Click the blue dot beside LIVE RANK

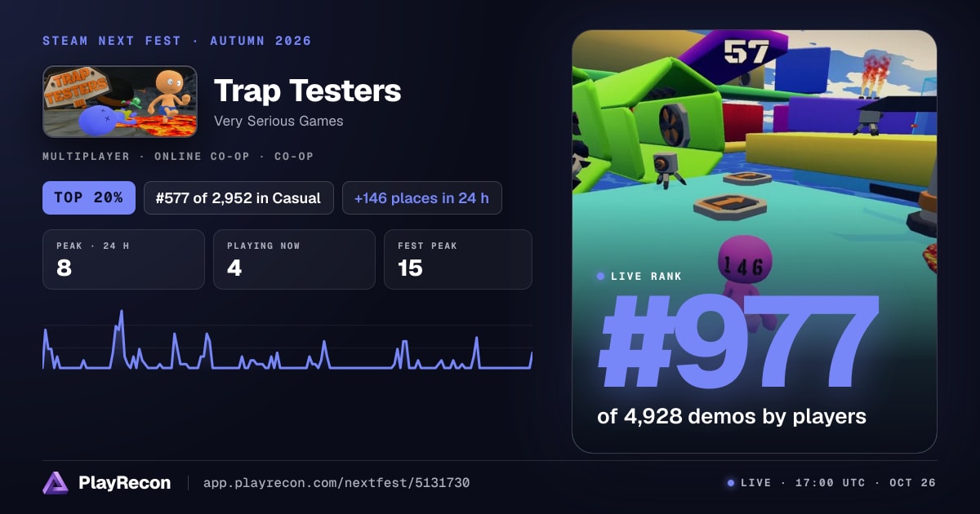(x=601, y=277)
